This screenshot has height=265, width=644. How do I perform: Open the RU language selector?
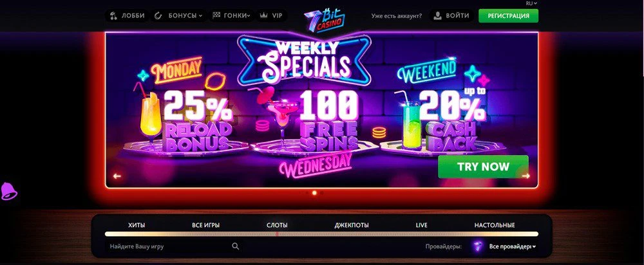pyautogui.click(x=531, y=3)
